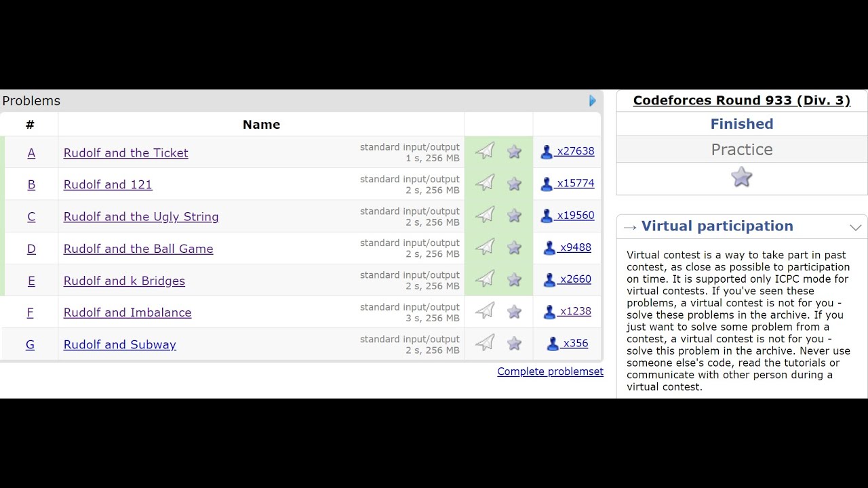Click the Finished contest status text
The width and height of the screenshot is (868, 488).
pyautogui.click(x=742, y=124)
